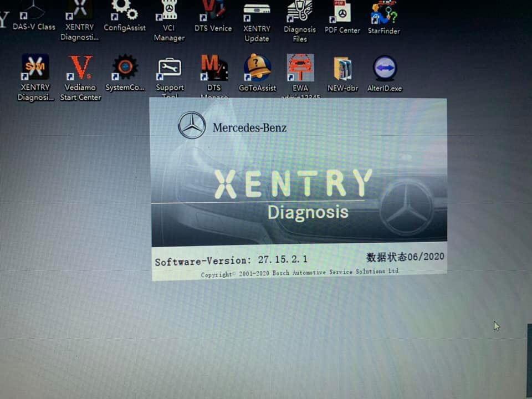Click the Mercedes-Benz star logo on splash
Screen dimensions: 532x399
[192, 125]
